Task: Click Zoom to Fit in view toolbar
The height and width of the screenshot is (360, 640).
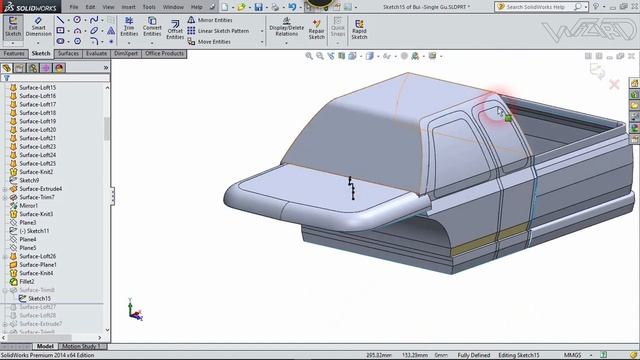Action: pos(309,56)
